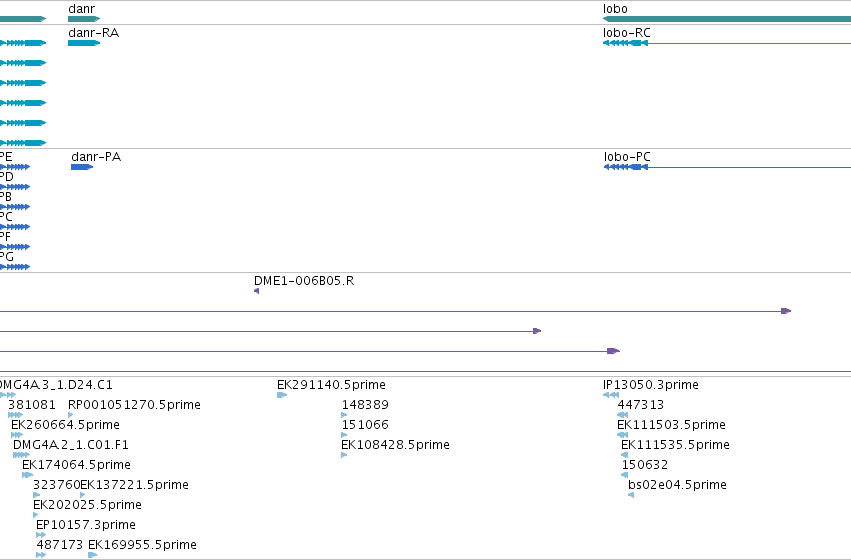Select EK260664.5prime label
Viewport: 851px width, 560px height.
point(65,424)
